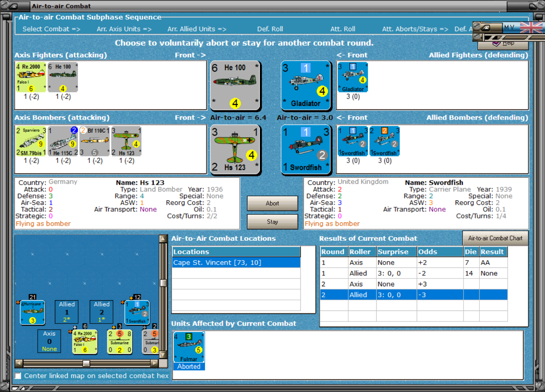
Task: Select Re.2000 Falco counter in Axis Fighters list
Action: (x=31, y=77)
